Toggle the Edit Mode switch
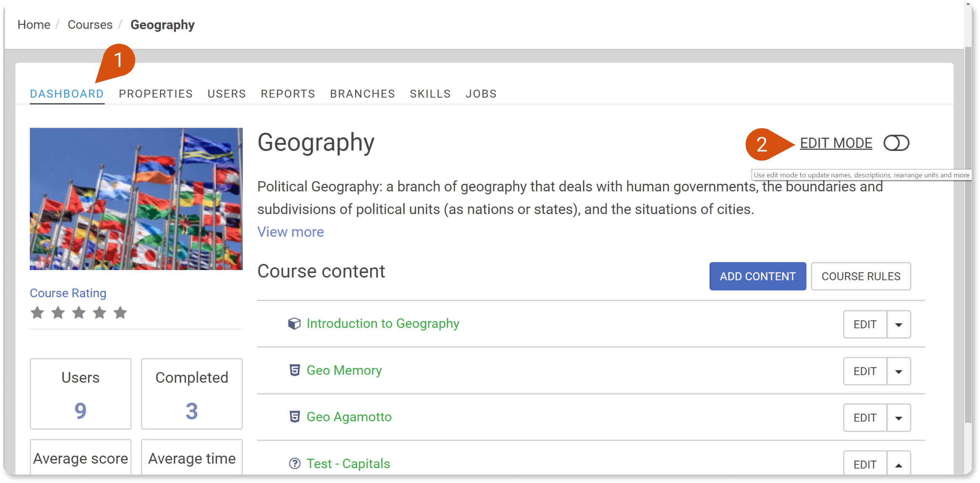 click(x=897, y=143)
